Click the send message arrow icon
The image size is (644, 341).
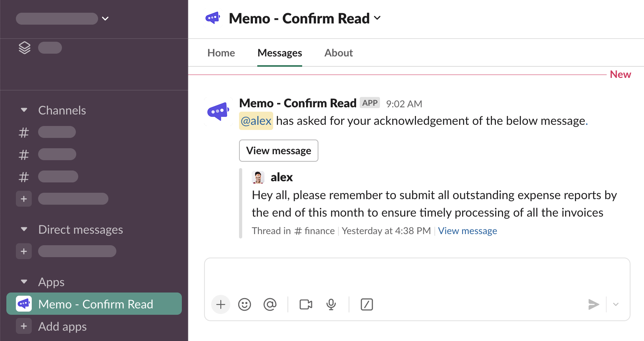pyautogui.click(x=594, y=304)
